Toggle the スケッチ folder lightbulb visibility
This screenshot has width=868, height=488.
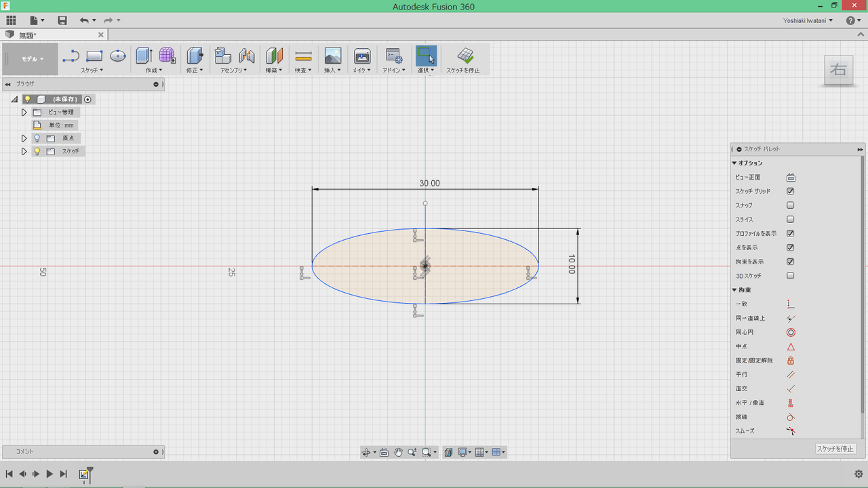[x=37, y=151]
